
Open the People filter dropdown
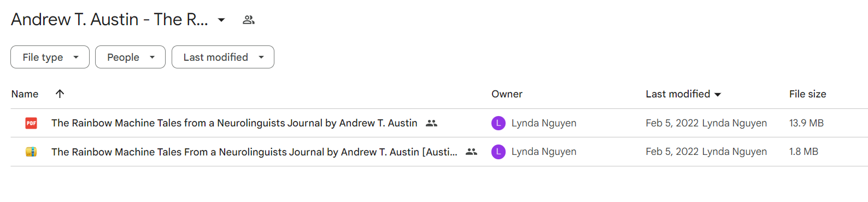(130, 57)
